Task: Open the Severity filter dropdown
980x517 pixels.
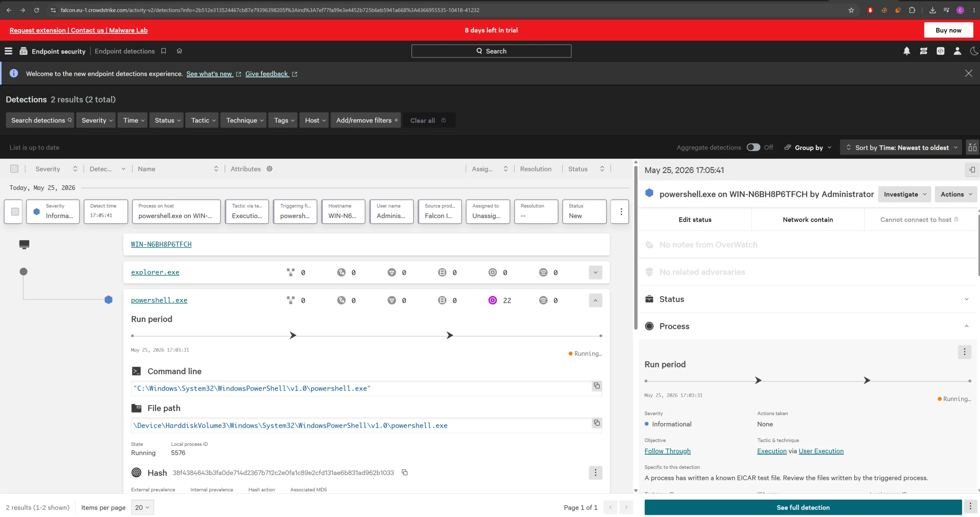Action: coord(96,120)
